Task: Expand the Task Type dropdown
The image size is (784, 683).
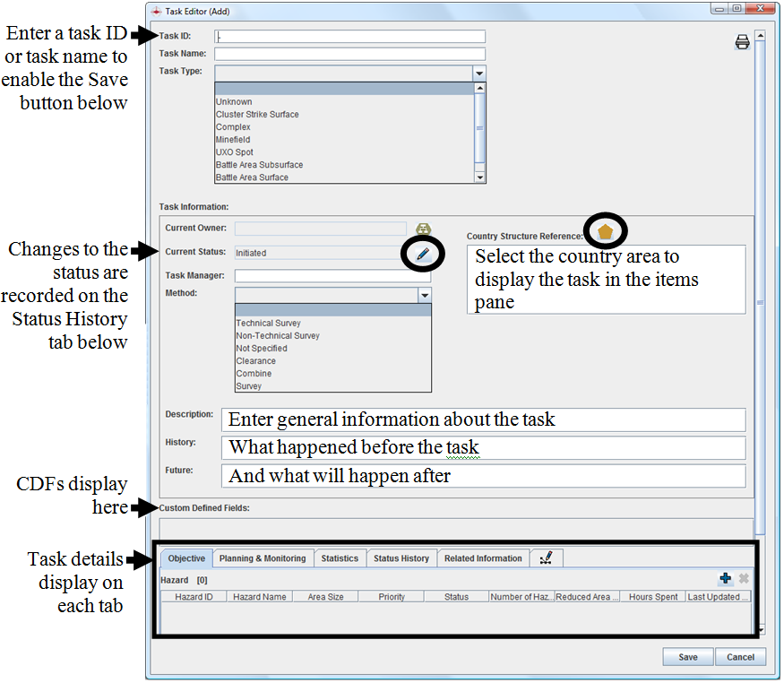Action: (x=479, y=73)
